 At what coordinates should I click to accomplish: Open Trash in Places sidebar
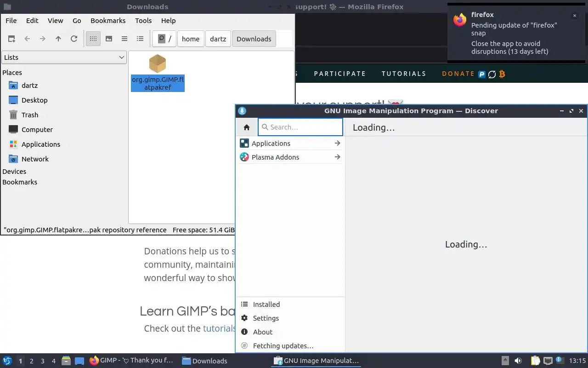point(30,115)
